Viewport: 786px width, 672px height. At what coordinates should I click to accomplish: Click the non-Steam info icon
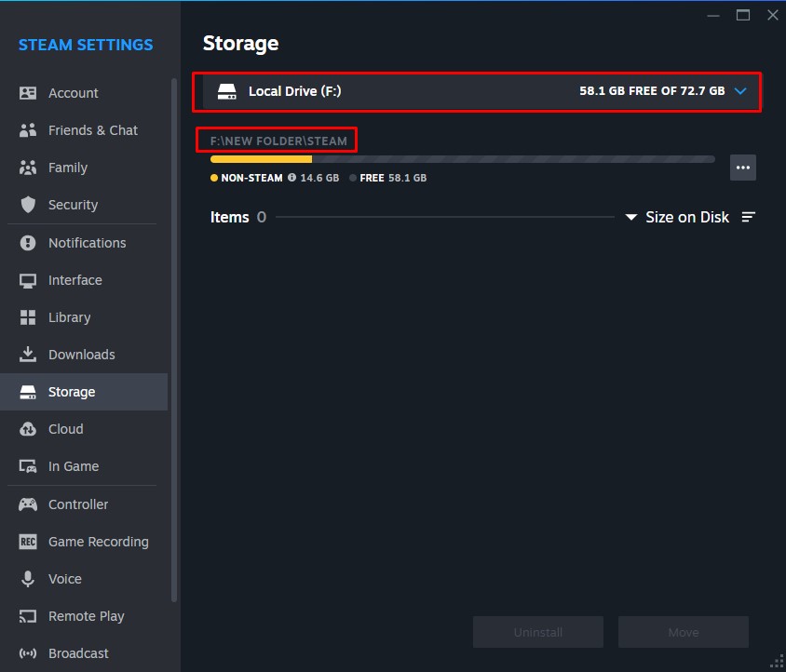[291, 178]
